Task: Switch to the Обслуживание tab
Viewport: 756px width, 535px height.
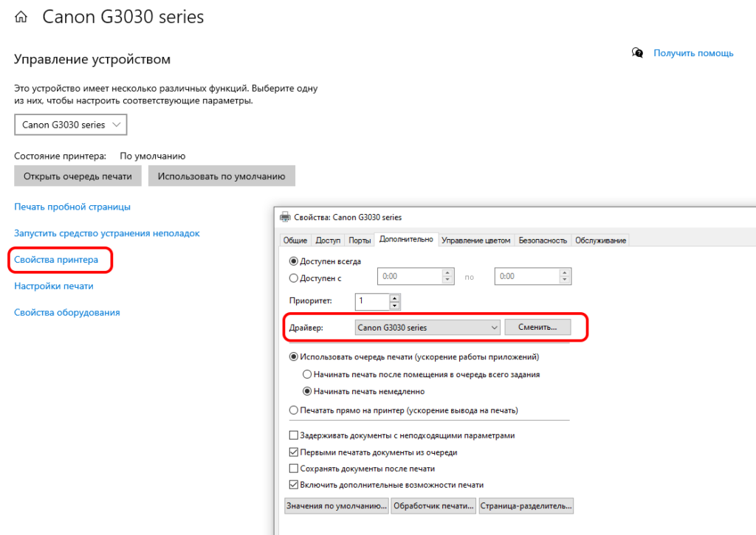Action: (x=600, y=241)
